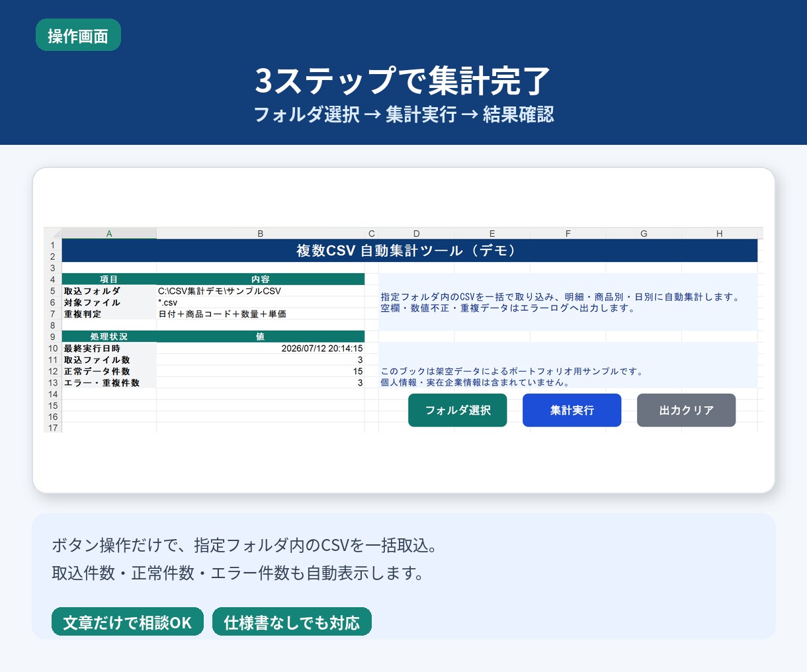Select row 10 header
Viewport: 807px width, 672px height.
point(53,349)
